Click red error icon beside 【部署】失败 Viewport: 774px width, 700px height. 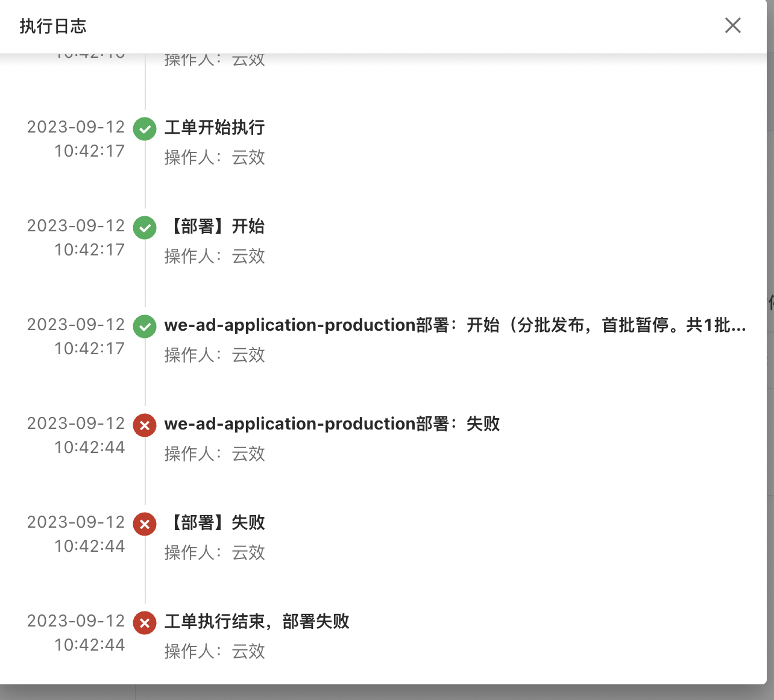tap(145, 524)
